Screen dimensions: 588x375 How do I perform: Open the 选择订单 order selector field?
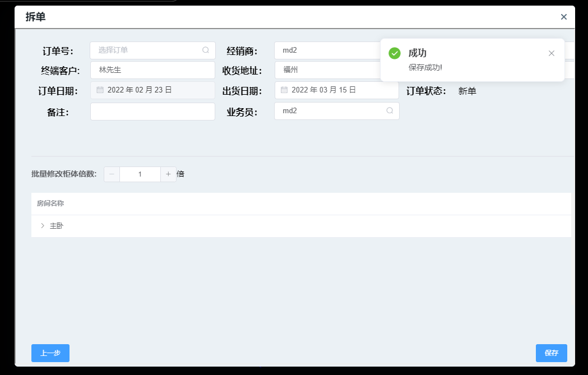tap(146, 50)
